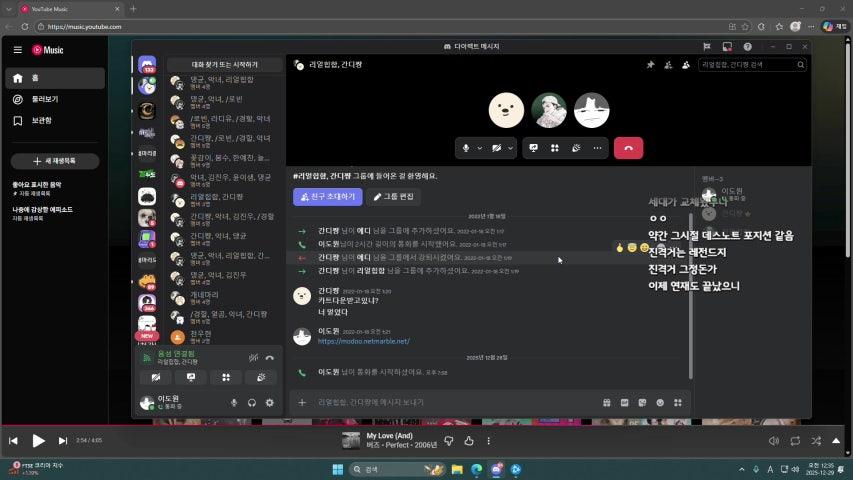Toggle the microphone in the call controls

point(466,148)
